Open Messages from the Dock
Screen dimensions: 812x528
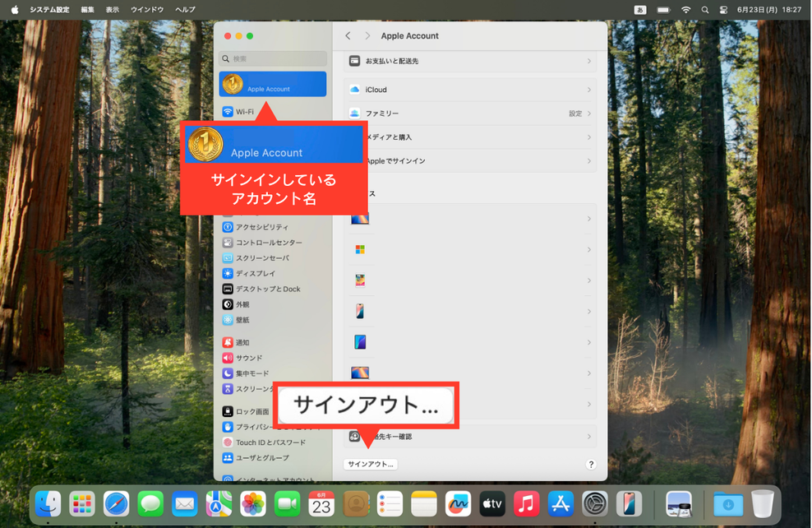click(150, 503)
